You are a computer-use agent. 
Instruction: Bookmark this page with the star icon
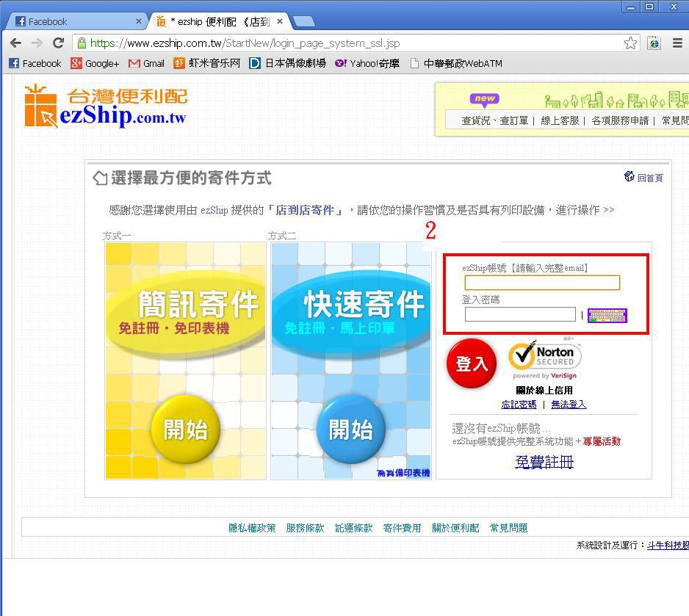coord(630,43)
